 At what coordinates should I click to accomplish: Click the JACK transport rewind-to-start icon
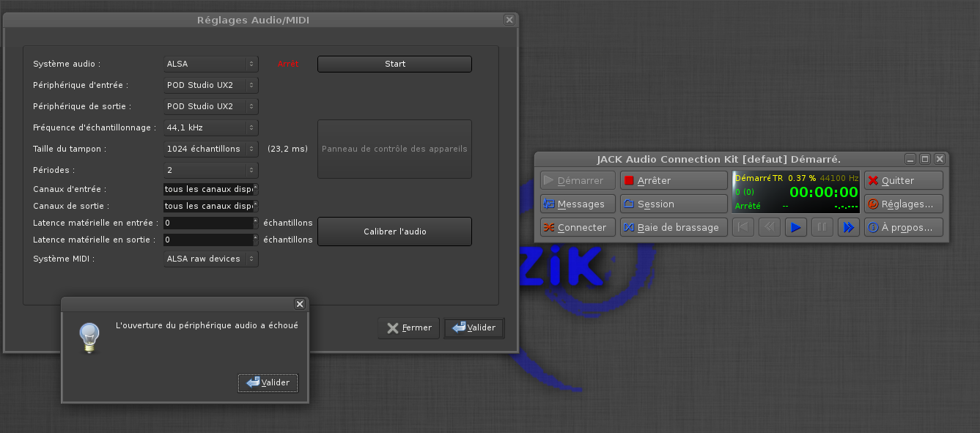coord(743,227)
